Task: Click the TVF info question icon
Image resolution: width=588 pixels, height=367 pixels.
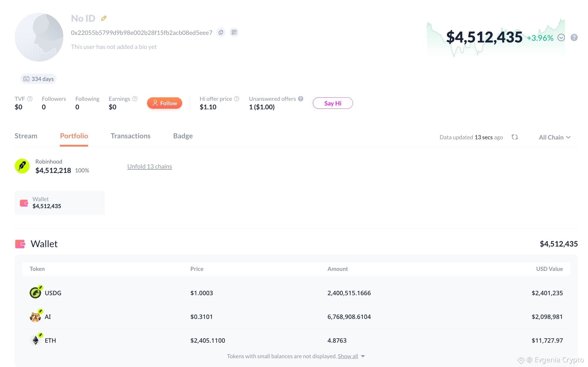Action: pyautogui.click(x=30, y=99)
